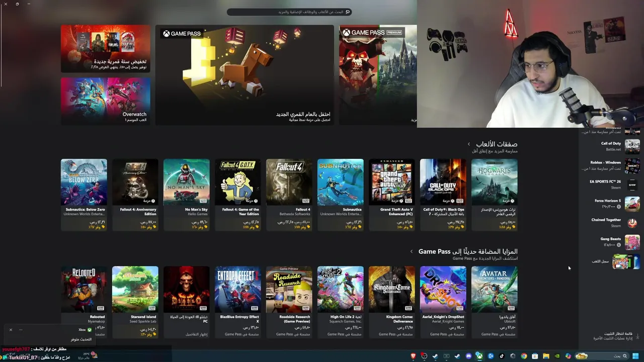Click the Xbox game search field

(289, 12)
